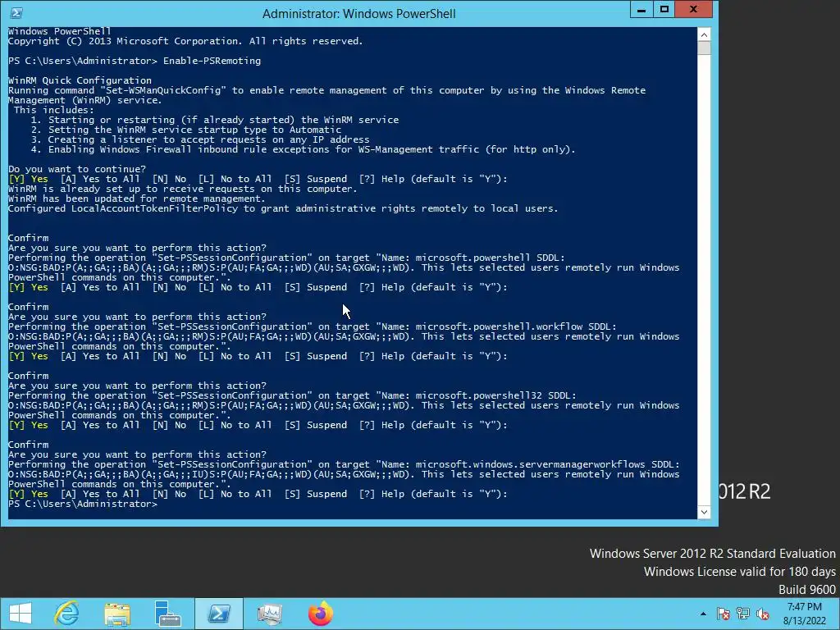Click '4. Enabling Windows Firewall inbound rule' line
Viewport: 840px width, 630px height.
304,149
